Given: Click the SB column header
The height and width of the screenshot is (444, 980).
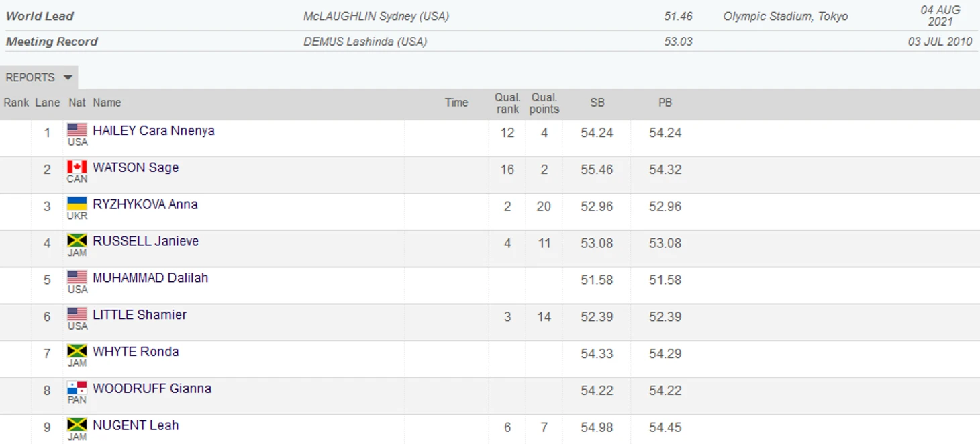Looking at the screenshot, I should coord(597,103).
